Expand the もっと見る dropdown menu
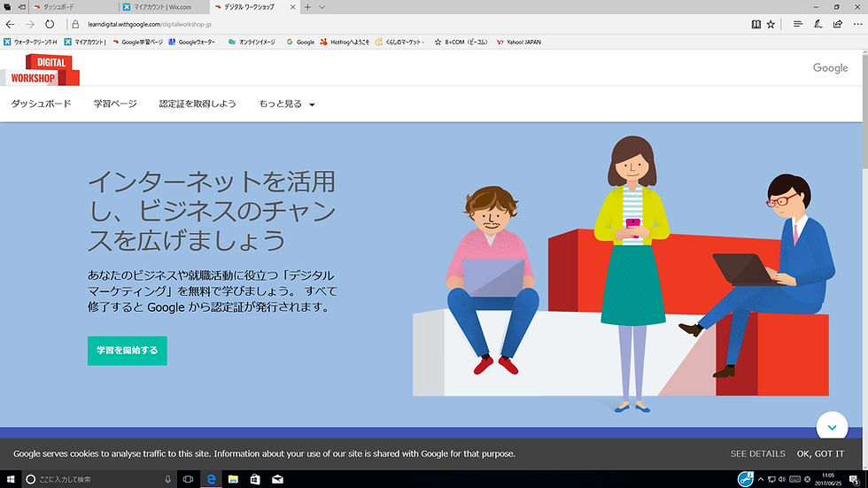Viewport: 868px width, 488px height. (x=287, y=104)
